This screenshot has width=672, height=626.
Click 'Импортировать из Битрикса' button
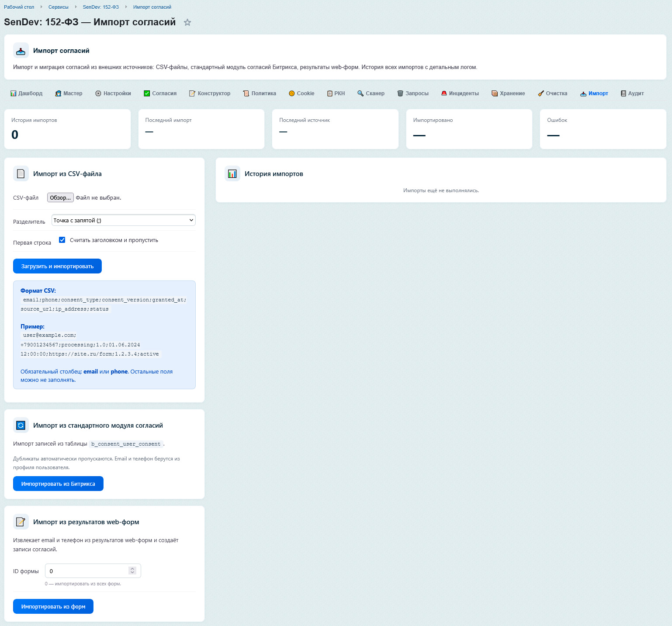tap(58, 484)
